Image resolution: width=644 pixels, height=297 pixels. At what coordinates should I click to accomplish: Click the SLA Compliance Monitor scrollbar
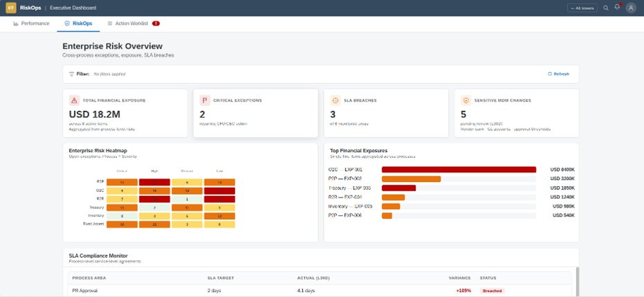577,281
